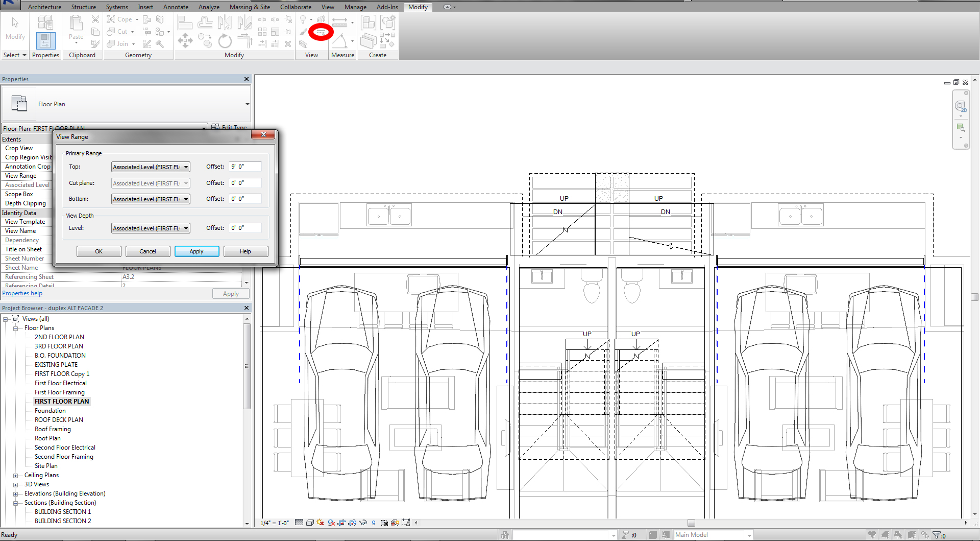This screenshot has width=980, height=541.
Task: Toggle the Crop View icon on view bar
Action: [x=341, y=523]
